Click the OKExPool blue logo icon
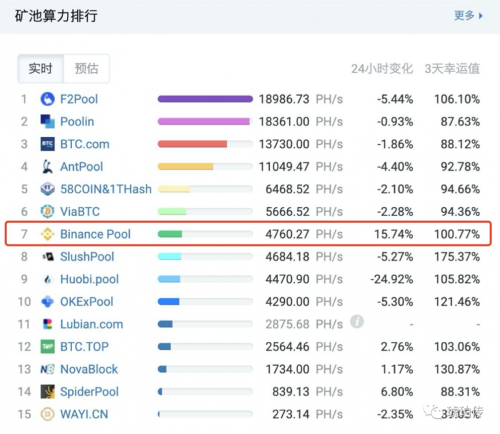 pos(47,301)
